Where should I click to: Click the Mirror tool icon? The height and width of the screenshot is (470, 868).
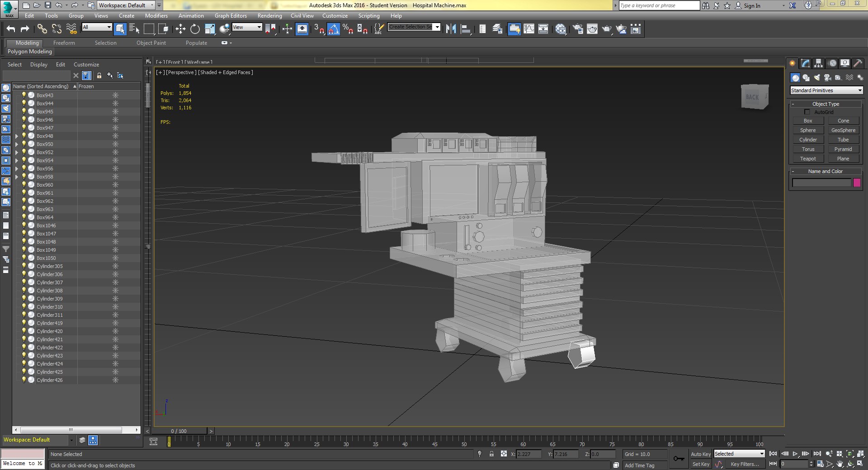coord(451,29)
